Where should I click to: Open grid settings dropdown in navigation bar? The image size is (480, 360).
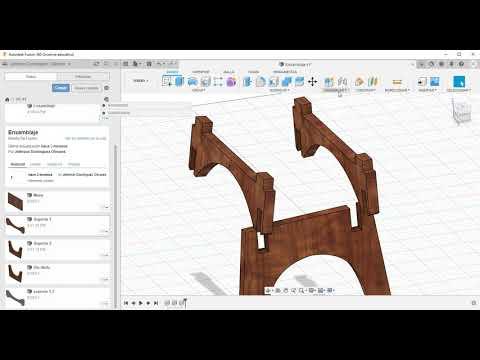(x=321, y=291)
